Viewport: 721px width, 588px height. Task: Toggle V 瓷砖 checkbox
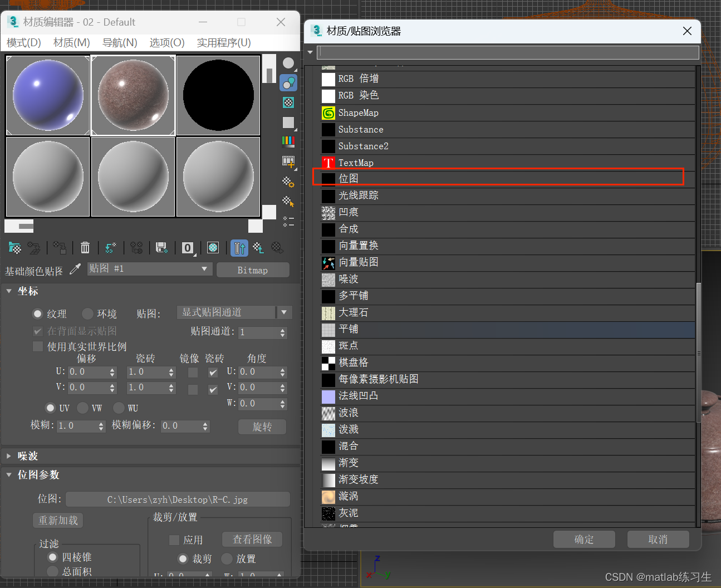(x=213, y=389)
